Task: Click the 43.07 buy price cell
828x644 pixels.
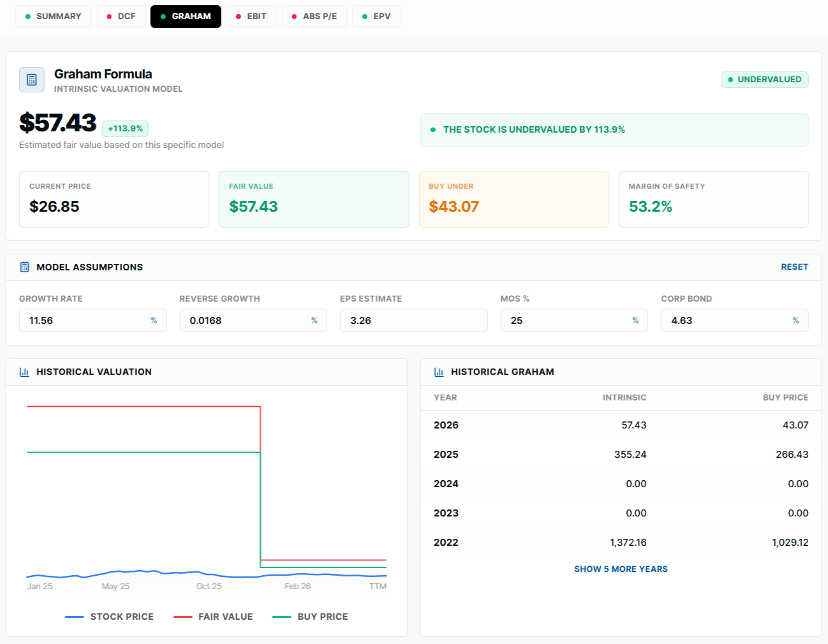Action: click(795, 425)
